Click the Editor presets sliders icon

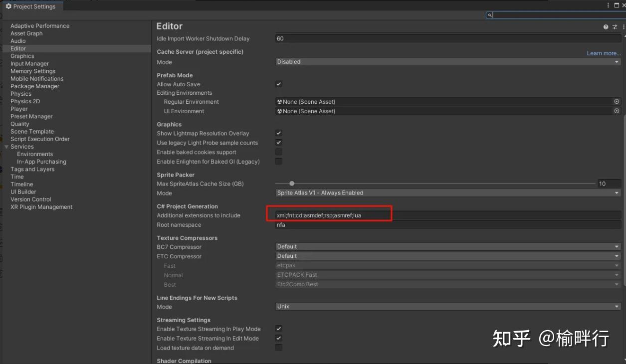coord(615,27)
